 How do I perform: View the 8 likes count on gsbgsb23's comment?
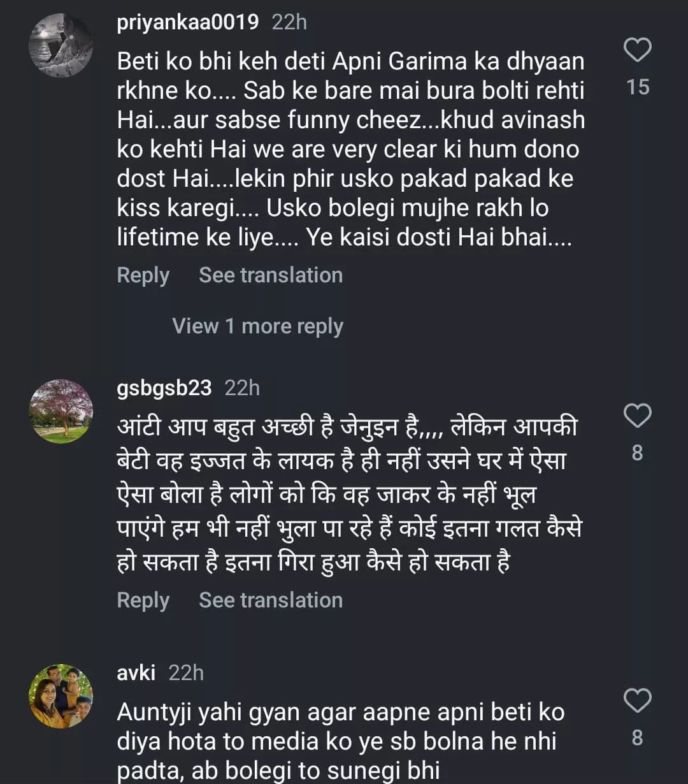click(x=637, y=453)
